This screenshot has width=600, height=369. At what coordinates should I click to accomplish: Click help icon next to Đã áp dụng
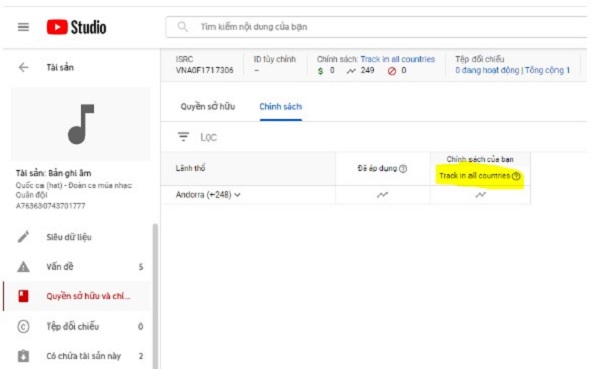pyautogui.click(x=403, y=168)
